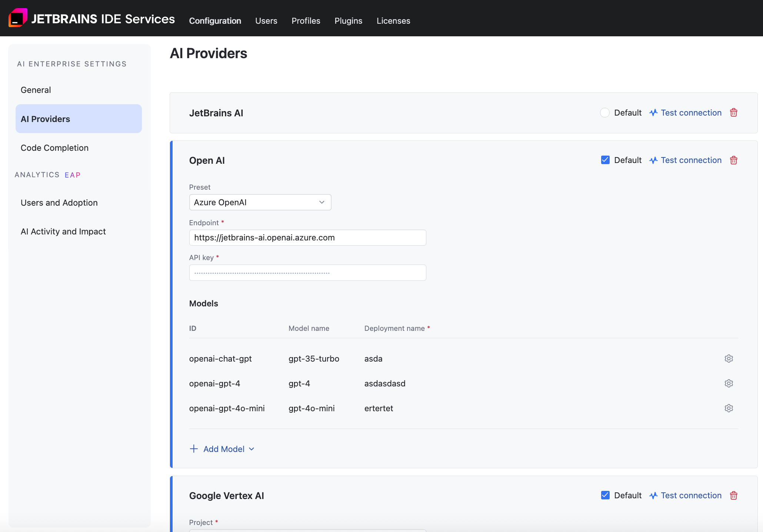Viewport: 763px width, 532px height.
Task: Open settings for the openai-chat-gpt model
Action: (x=729, y=358)
